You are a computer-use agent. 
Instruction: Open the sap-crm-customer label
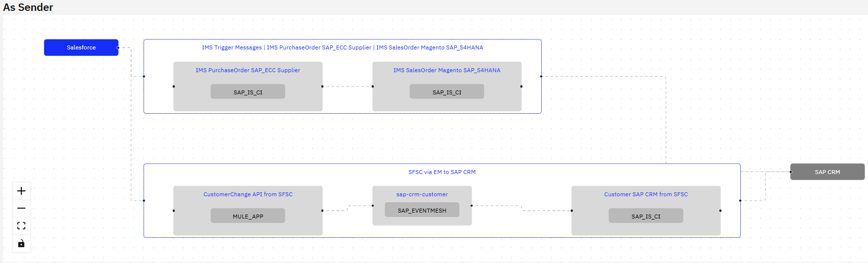pyautogui.click(x=422, y=194)
